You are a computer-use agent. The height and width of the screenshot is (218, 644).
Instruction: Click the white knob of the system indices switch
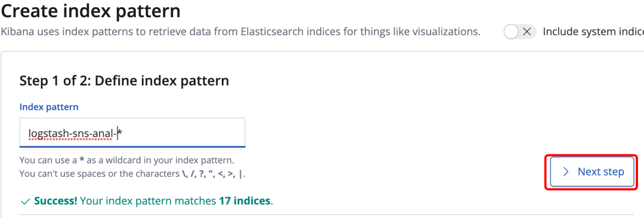pyautogui.click(x=512, y=32)
